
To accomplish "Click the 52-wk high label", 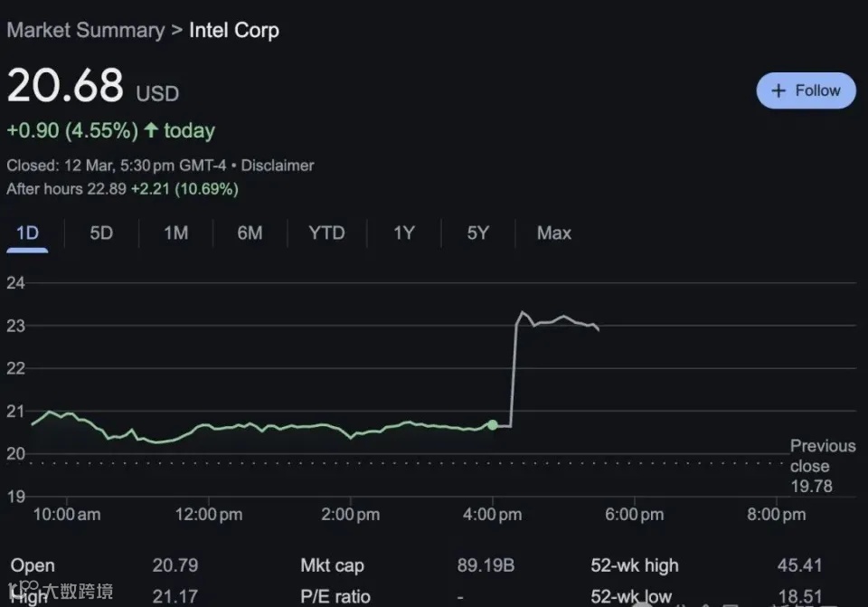I will click(635, 565).
